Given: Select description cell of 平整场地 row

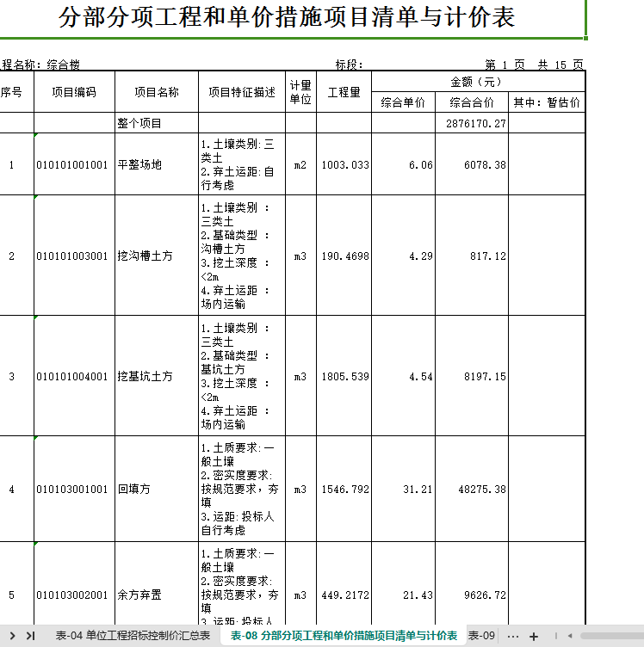Looking at the screenshot, I should pyautogui.click(x=242, y=164).
